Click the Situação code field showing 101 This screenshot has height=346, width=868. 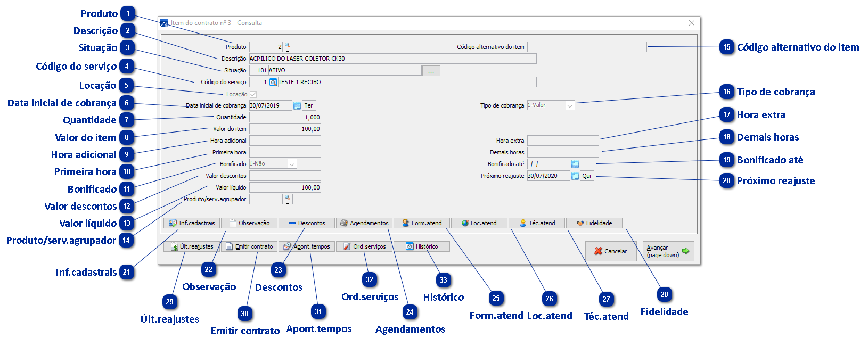pyautogui.click(x=259, y=70)
